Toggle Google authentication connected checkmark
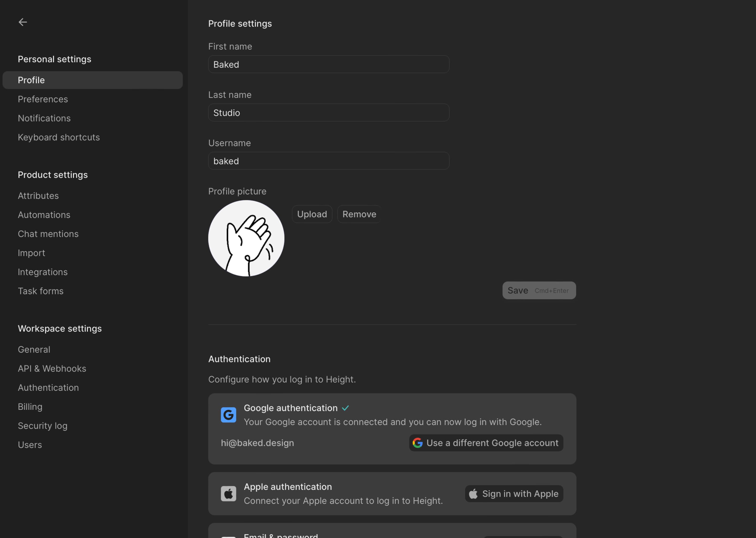 tap(345, 408)
